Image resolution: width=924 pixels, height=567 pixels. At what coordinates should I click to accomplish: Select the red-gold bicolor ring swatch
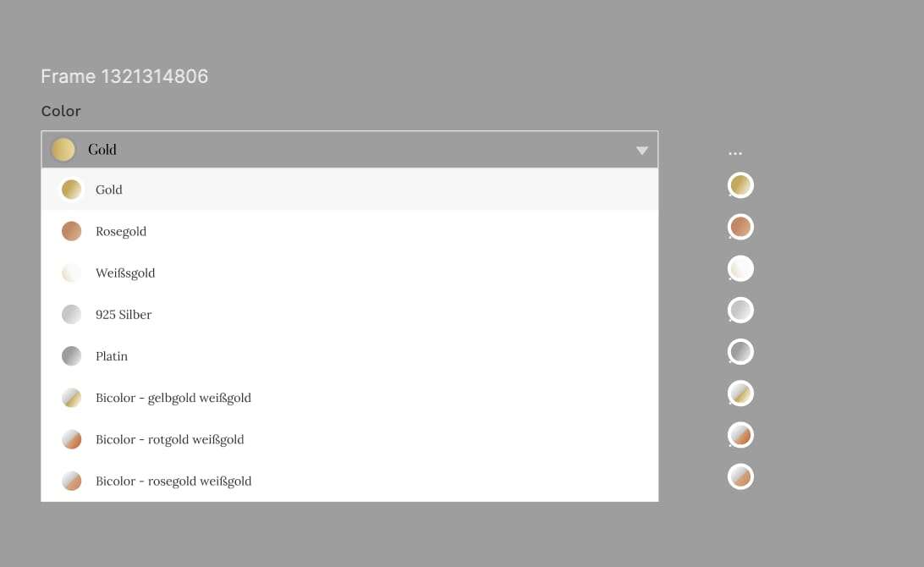pos(740,435)
